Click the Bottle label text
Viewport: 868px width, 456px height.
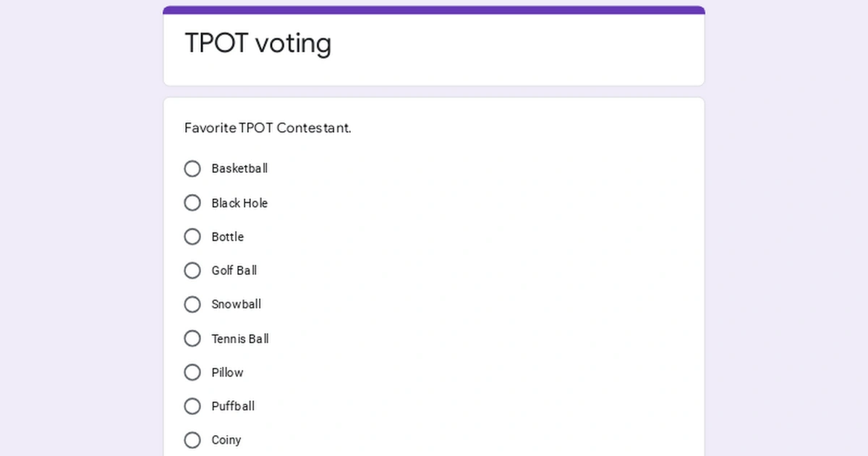coord(228,237)
